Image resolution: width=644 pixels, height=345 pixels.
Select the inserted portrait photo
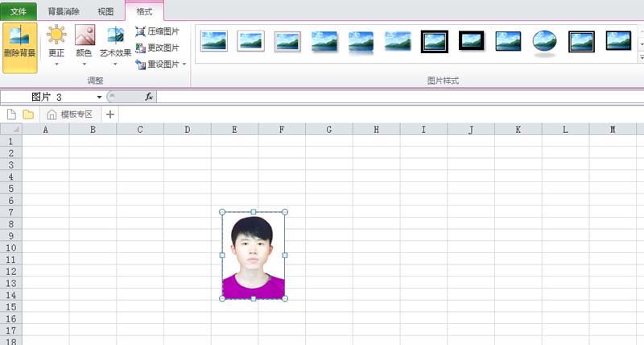(x=254, y=256)
